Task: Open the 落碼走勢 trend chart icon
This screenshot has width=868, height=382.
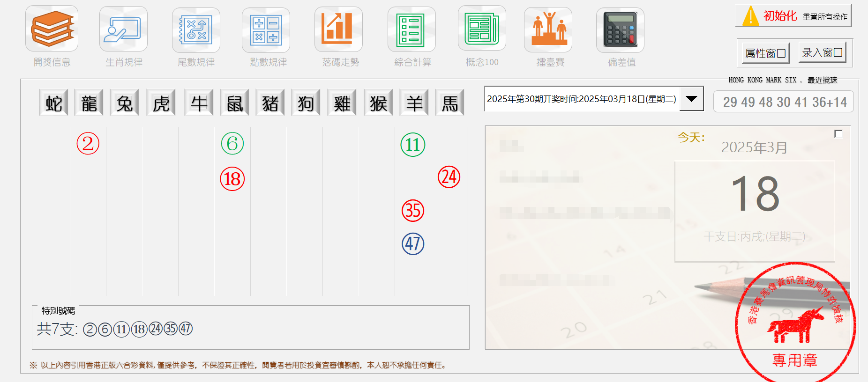Action: 338,29
